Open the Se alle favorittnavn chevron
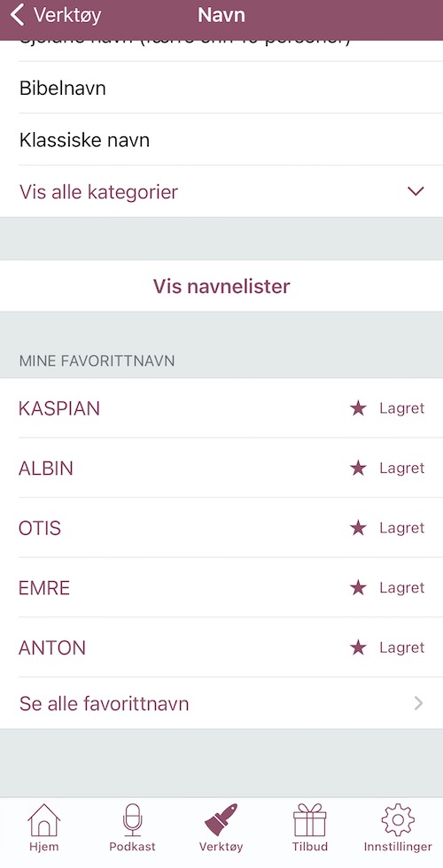This screenshot has height=868, width=443. 418,703
